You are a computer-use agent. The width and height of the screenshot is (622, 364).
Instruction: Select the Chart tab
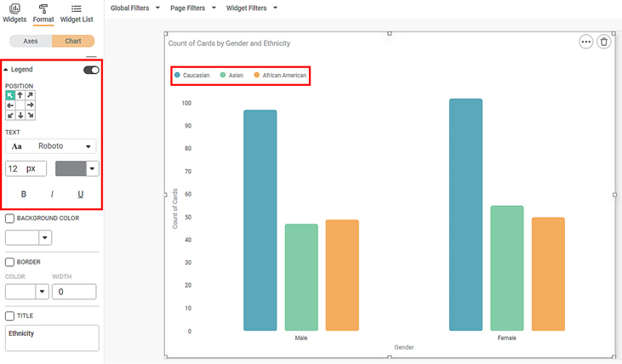point(73,41)
